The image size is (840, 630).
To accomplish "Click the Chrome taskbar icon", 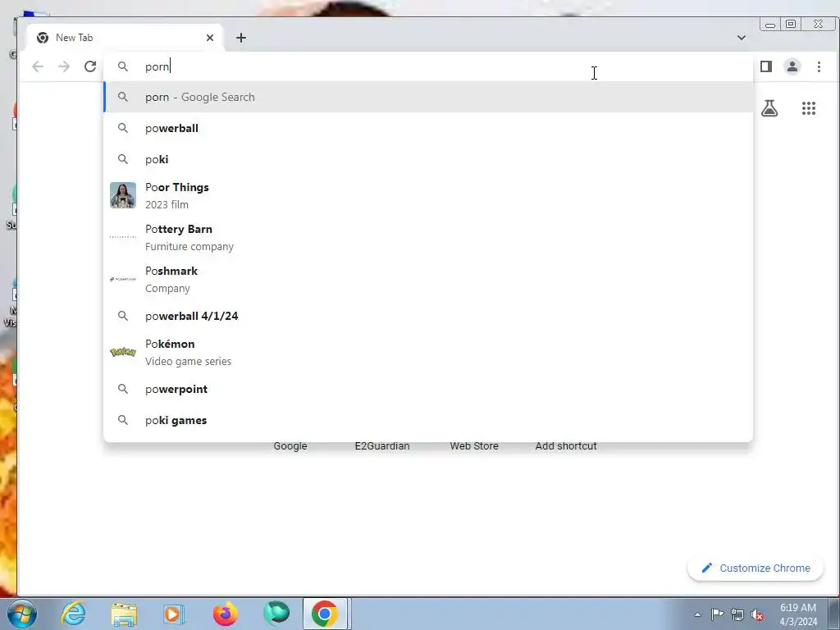I will [325, 614].
